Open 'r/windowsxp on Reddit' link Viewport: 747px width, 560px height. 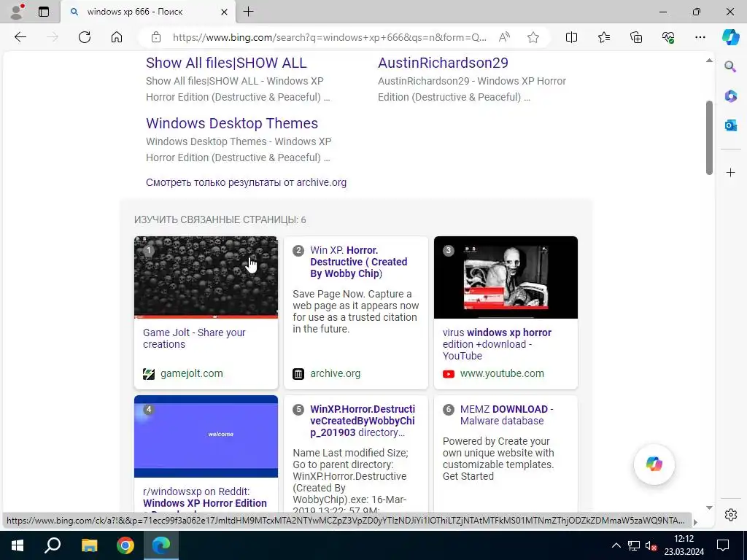[x=205, y=497]
